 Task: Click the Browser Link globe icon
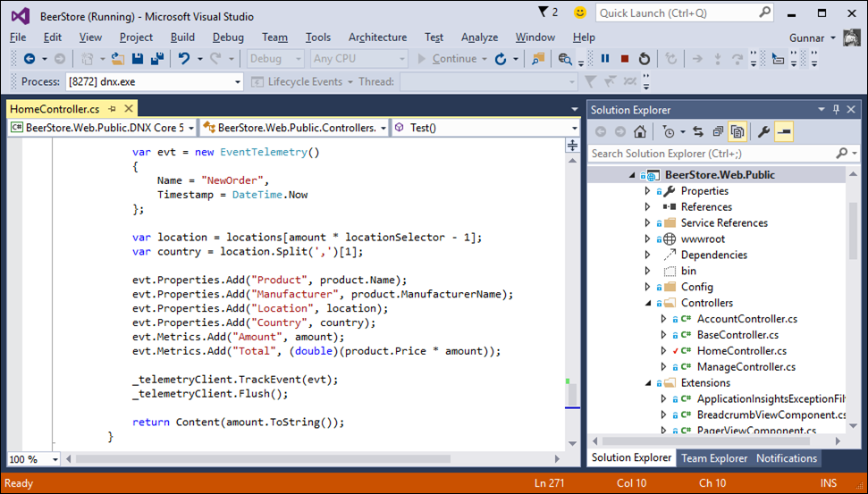point(565,59)
